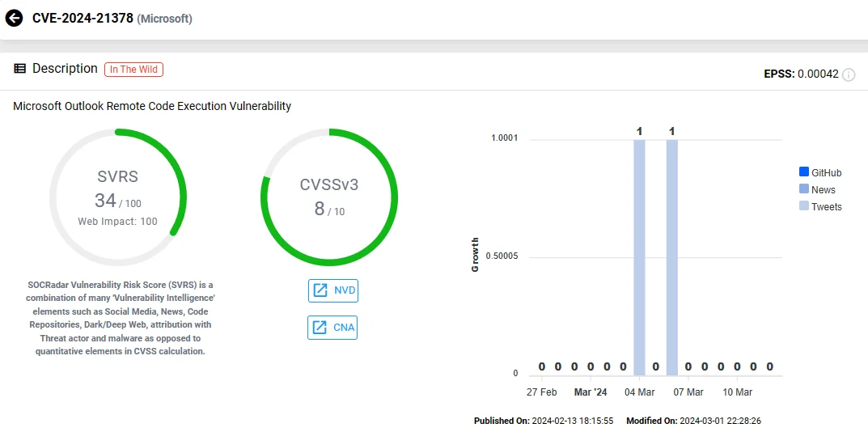Image resolution: width=868 pixels, height=432 pixels.
Task: Select the Tweets bar at 04 Mar
Action: (x=639, y=257)
